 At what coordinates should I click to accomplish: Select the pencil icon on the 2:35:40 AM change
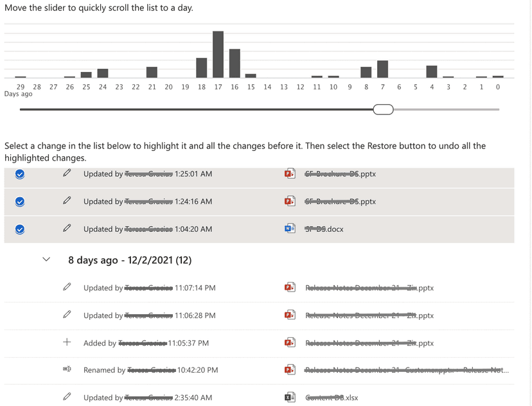pos(67,397)
